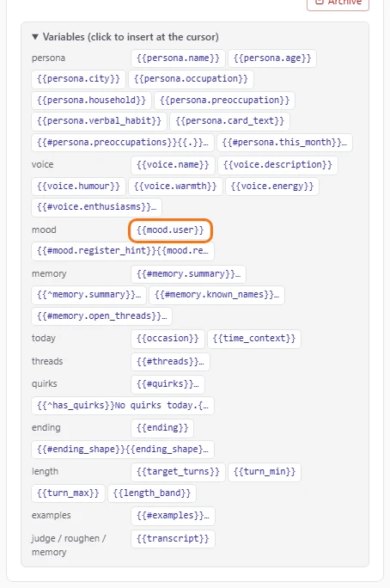Click the 'threads' group label
This screenshot has width=390, height=588.
pyautogui.click(x=47, y=362)
